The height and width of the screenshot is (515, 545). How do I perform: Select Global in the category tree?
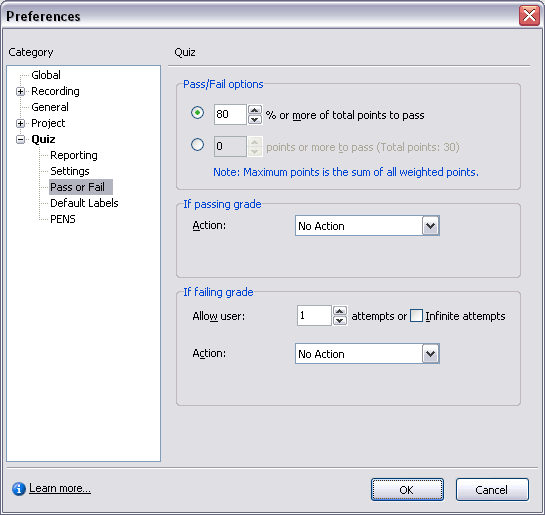[x=46, y=75]
